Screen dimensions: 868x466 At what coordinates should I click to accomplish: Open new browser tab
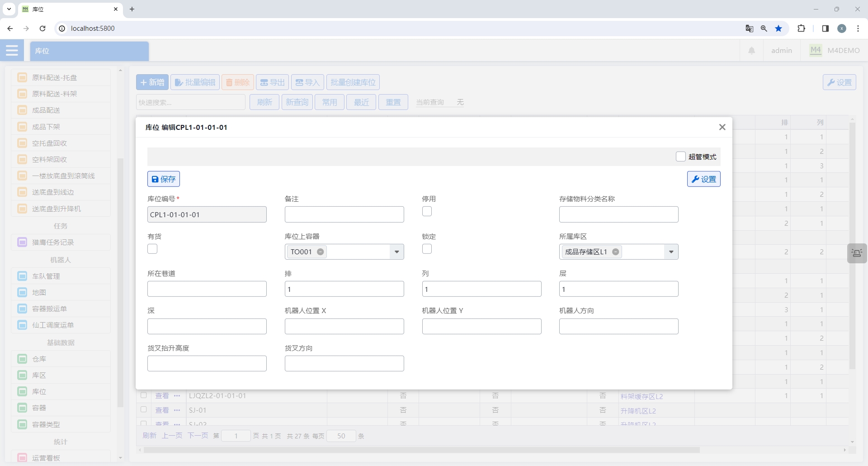tap(132, 9)
